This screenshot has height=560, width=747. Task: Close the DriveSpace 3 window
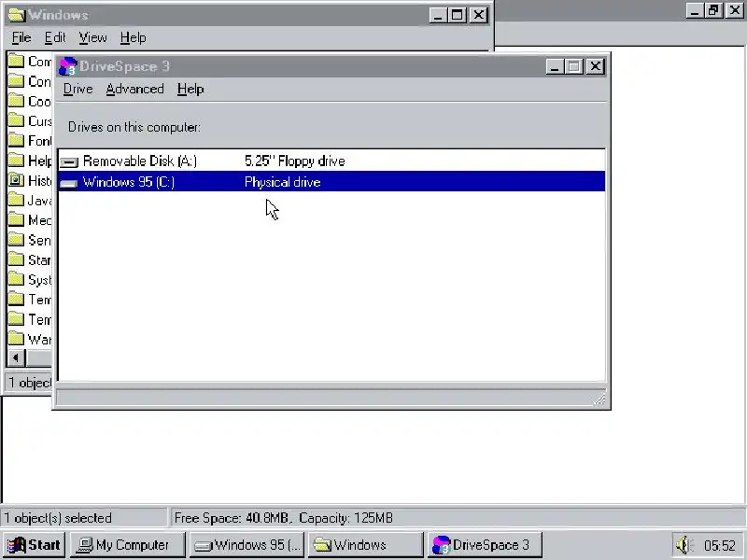point(595,66)
